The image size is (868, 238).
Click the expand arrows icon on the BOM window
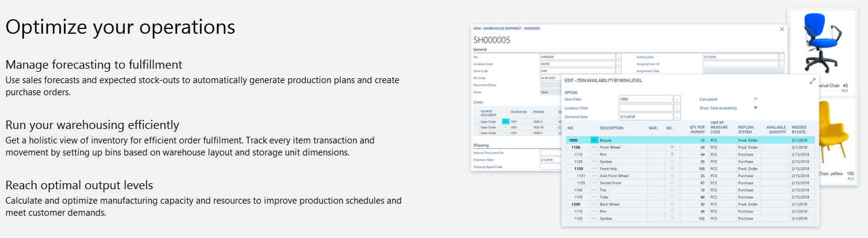[813, 81]
